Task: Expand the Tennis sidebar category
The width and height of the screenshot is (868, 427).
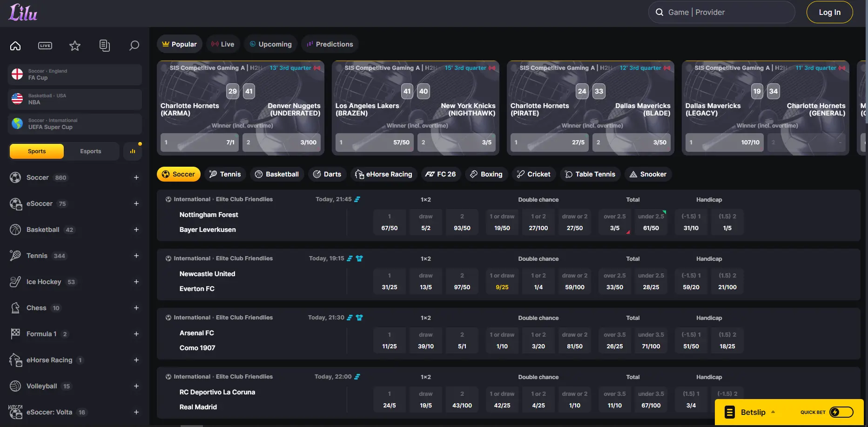Action: [x=136, y=256]
